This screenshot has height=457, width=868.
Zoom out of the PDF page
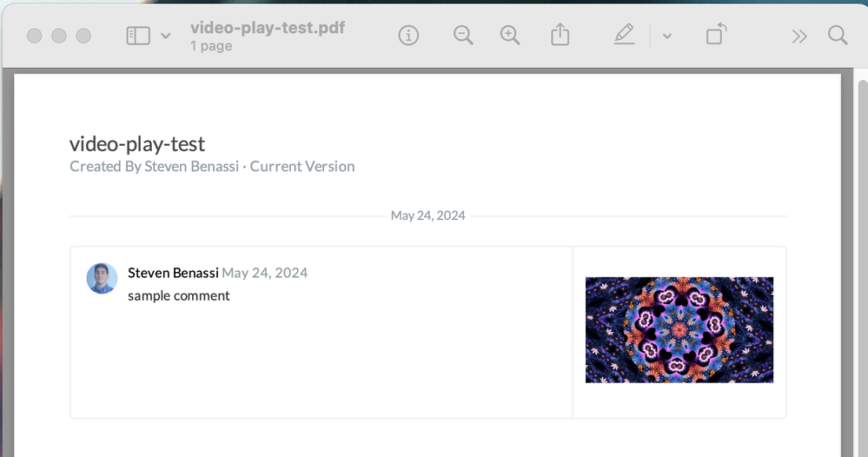point(463,36)
